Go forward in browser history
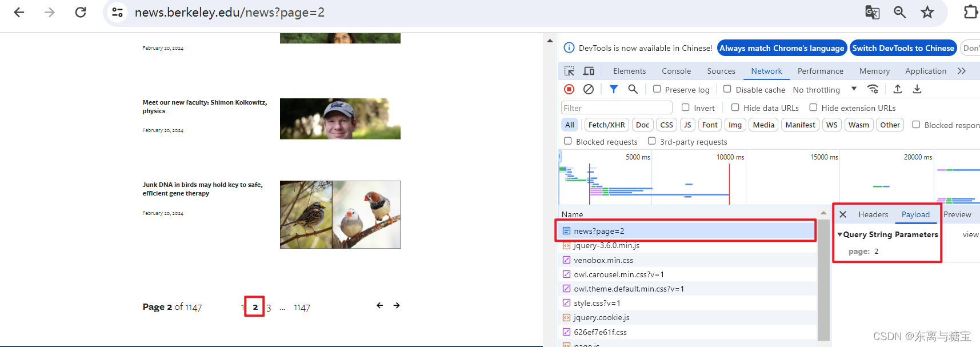Image resolution: width=980 pixels, height=347 pixels. click(x=50, y=12)
